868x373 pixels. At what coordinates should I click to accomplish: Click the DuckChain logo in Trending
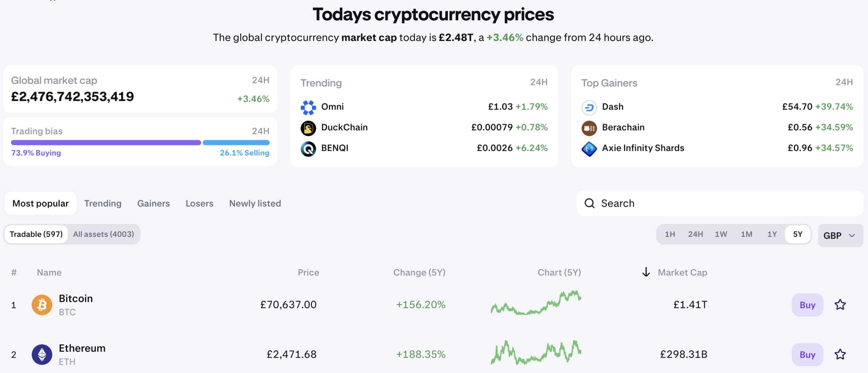308,127
